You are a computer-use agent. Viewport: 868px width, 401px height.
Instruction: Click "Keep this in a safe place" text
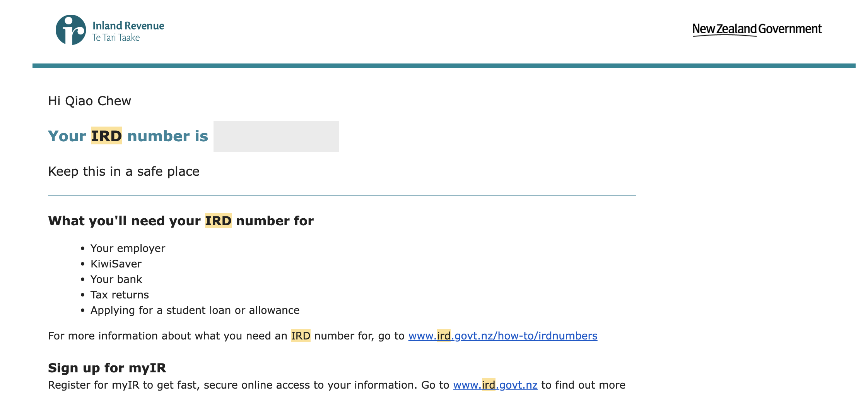tap(124, 171)
